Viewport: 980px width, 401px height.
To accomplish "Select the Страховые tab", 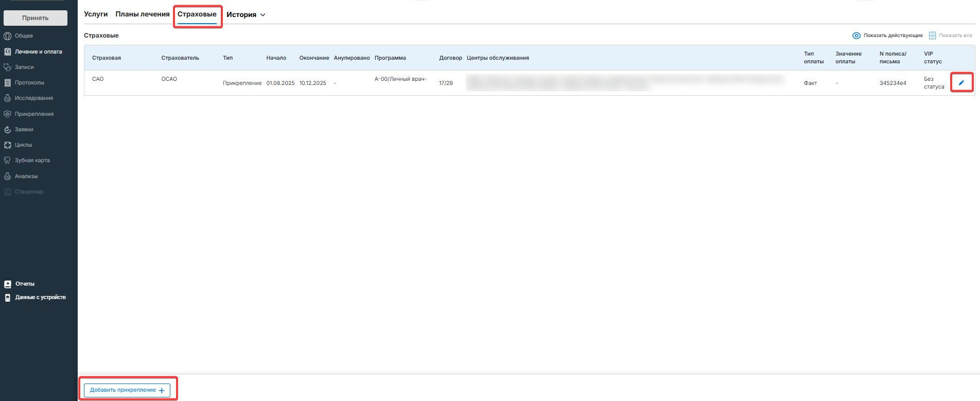I will coord(197,14).
